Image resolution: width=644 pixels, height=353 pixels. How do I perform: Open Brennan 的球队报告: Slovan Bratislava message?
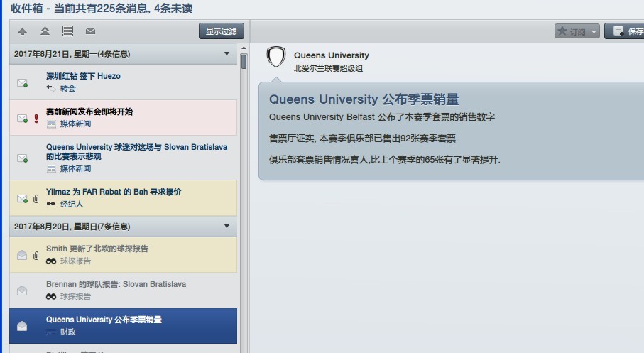pyautogui.click(x=124, y=290)
